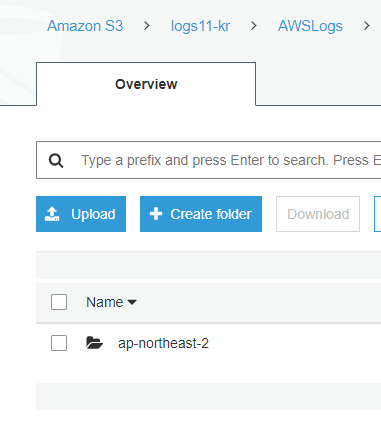Click the magnifying glass search icon

56,160
